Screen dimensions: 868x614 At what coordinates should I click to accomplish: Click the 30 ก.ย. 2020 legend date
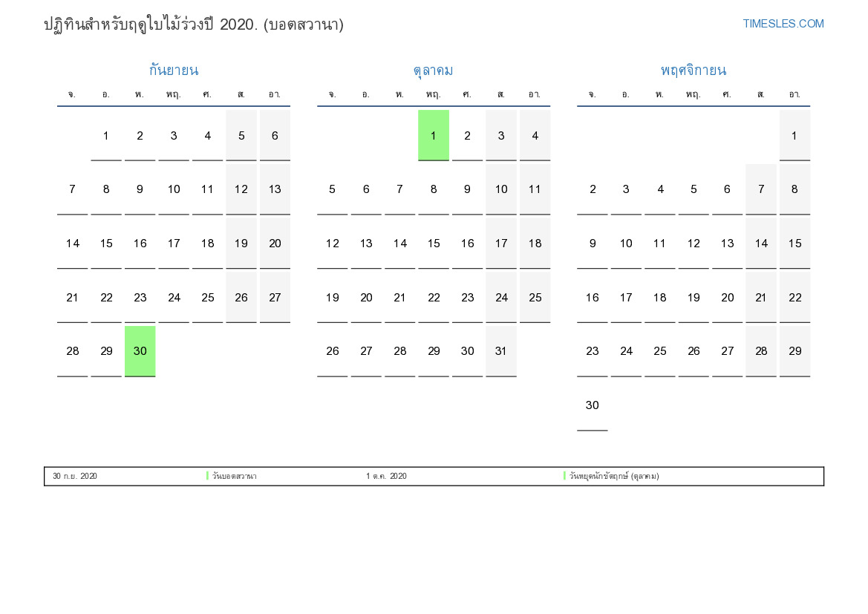point(75,476)
